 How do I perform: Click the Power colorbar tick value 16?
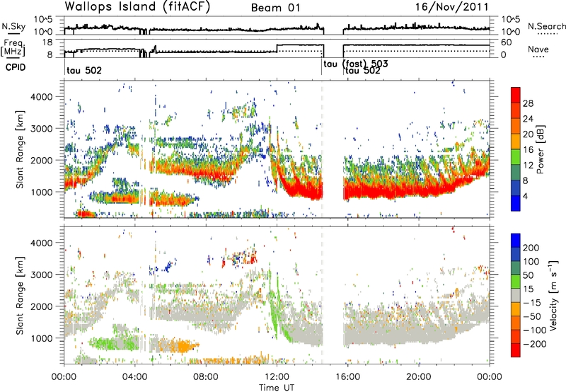(x=528, y=150)
